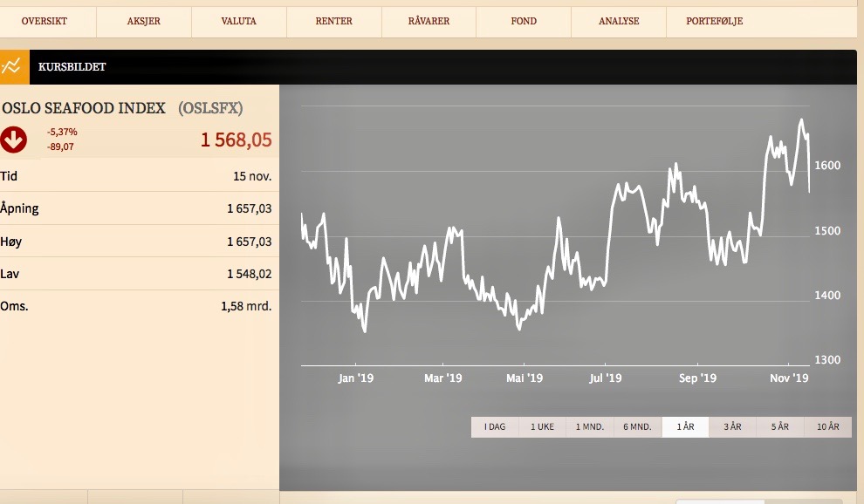The width and height of the screenshot is (864, 504).
Task: Display the 3 ÅR chart range
Action: 732,427
